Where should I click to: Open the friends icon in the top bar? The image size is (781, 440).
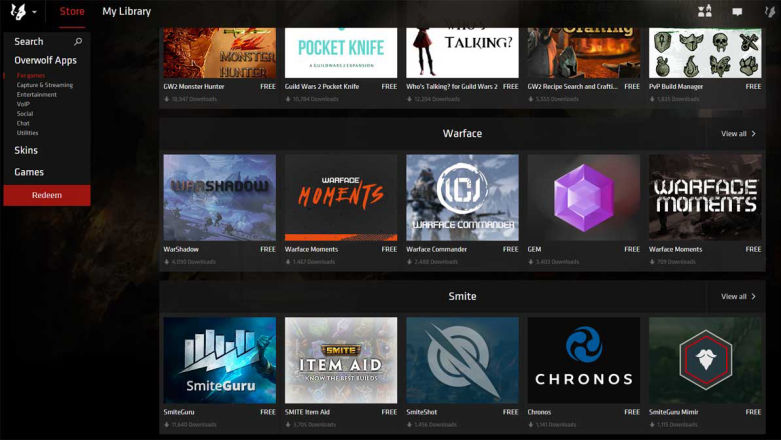click(x=704, y=12)
